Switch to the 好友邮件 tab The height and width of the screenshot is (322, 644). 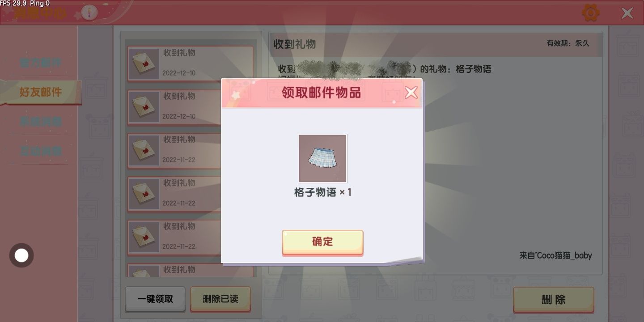40,93
